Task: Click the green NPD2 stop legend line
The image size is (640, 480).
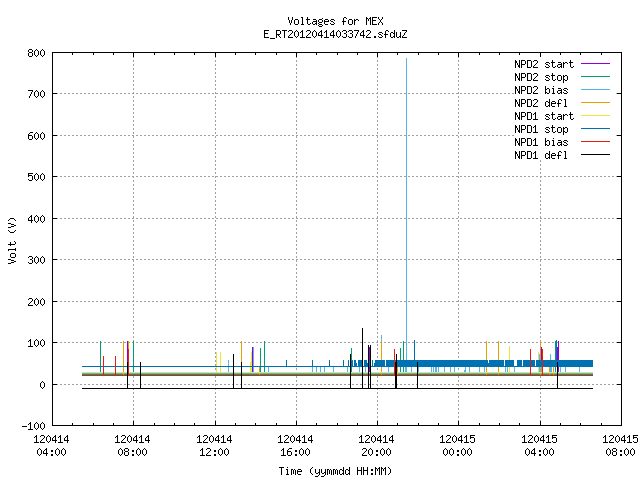Action: pyautogui.click(x=595, y=77)
